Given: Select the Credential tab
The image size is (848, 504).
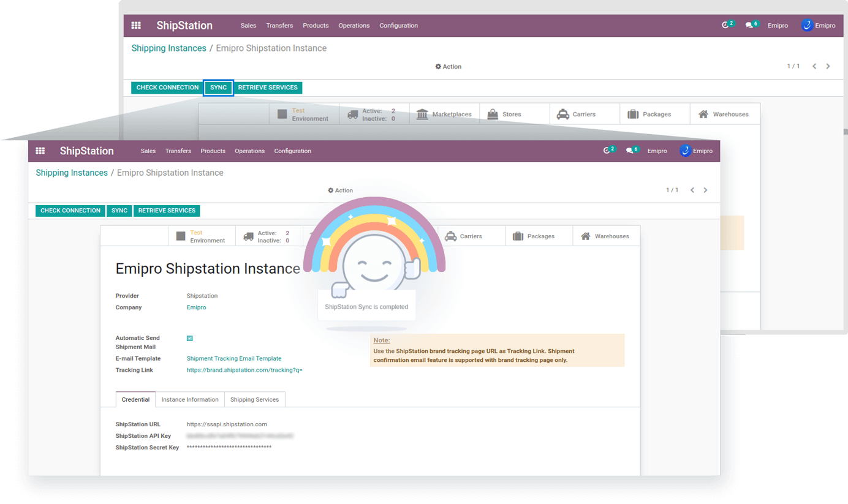Looking at the screenshot, I should [x=135, y=399].
